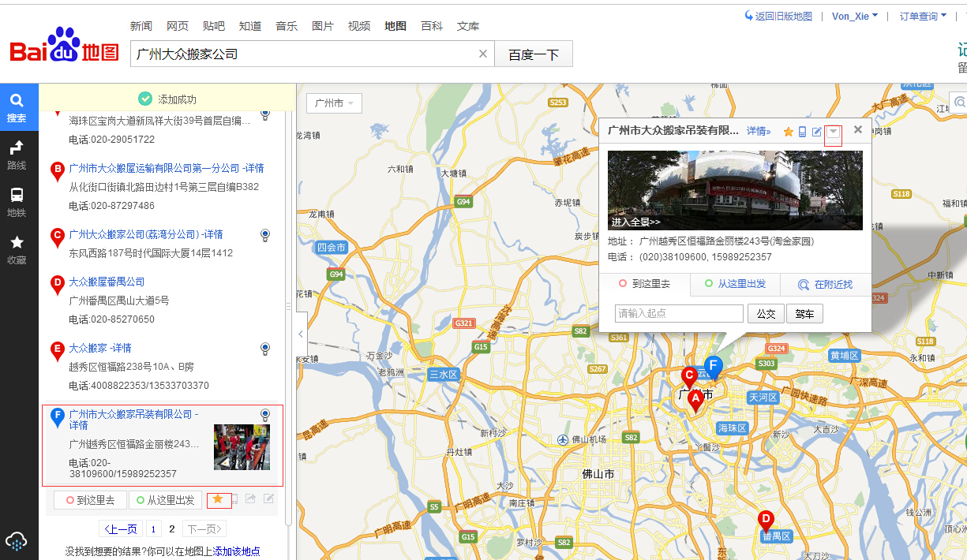Click the edit icon in info popup
The height and width of the screenshot is (560, 967).
click(817, 132)
